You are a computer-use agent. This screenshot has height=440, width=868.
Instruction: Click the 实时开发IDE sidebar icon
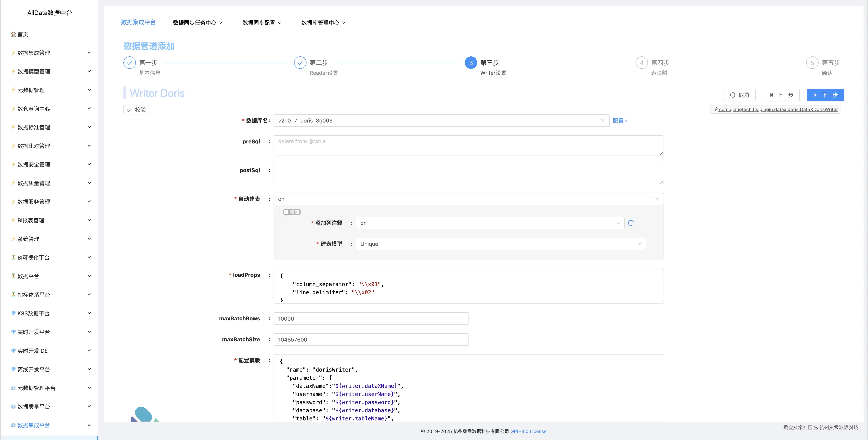[13, 351]
